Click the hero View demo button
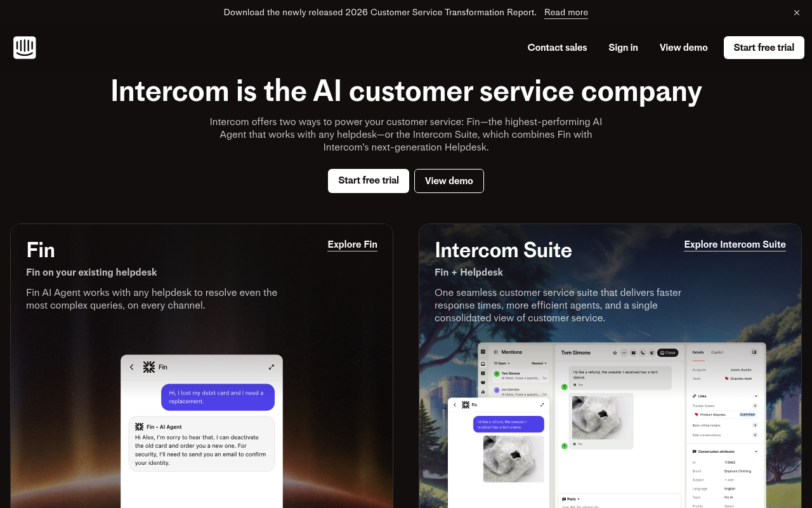Image resolution: width=812 pixels, height=508 pixels. 449,181
